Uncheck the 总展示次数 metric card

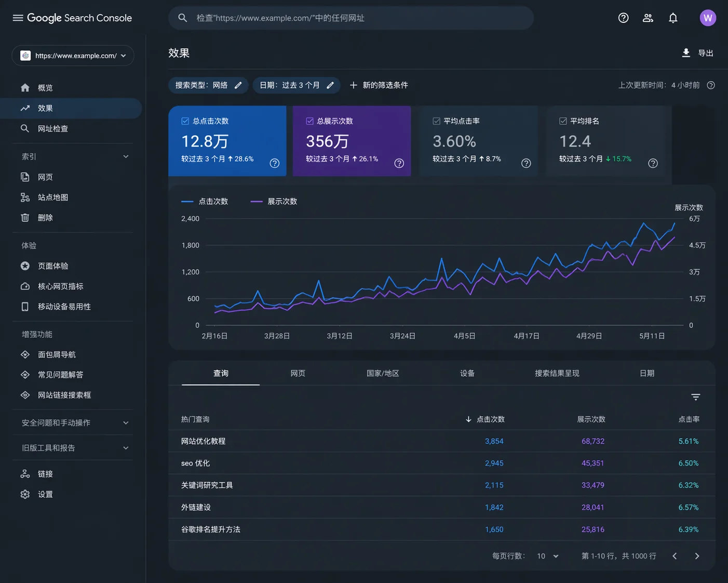point(309,121)
